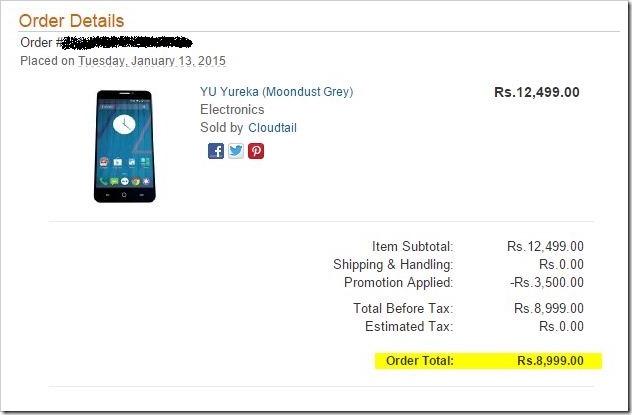The image size is (632, 415).
Task: Click the Promotion Applied label
Action: tap(399, 283)
